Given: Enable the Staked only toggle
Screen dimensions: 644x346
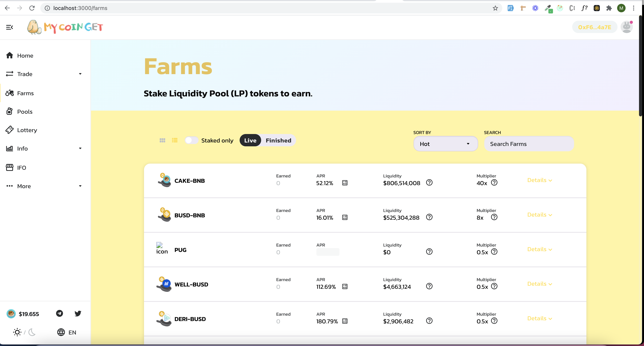Looking at the screenshot, I should [x=191, y=140].
